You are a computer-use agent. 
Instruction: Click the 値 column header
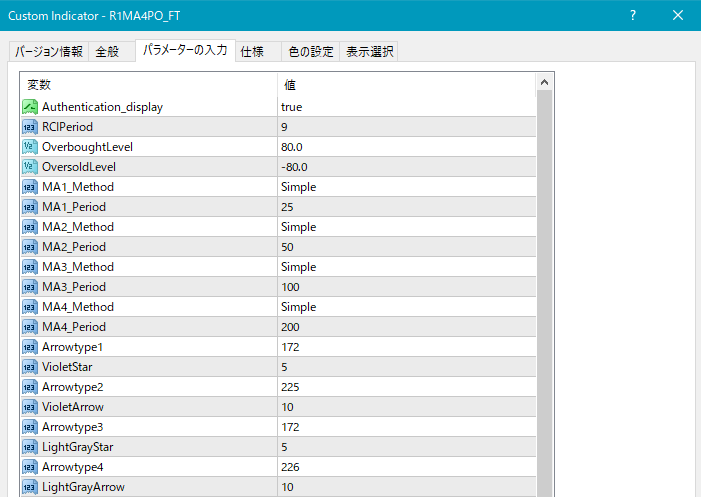tap(290, 84)
